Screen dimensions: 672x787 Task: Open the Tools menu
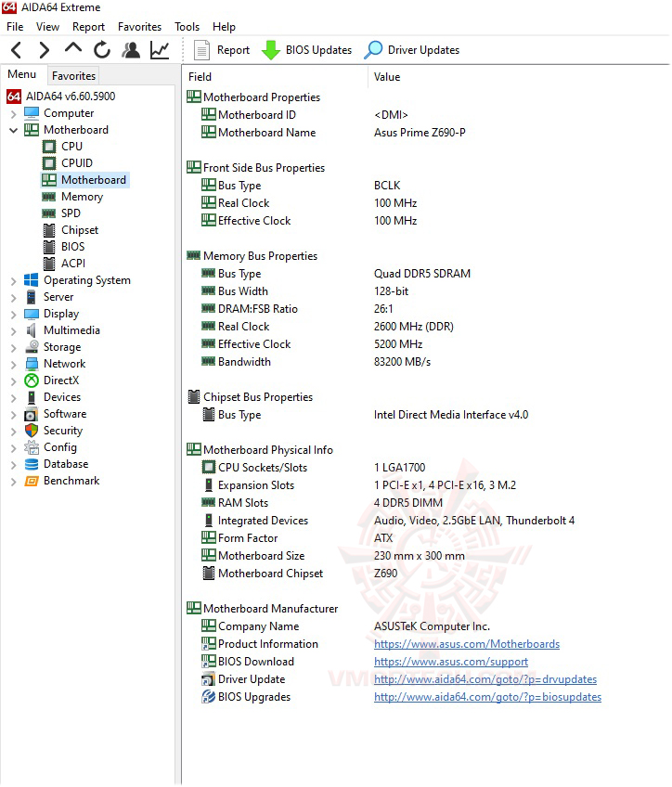(187, 27)
